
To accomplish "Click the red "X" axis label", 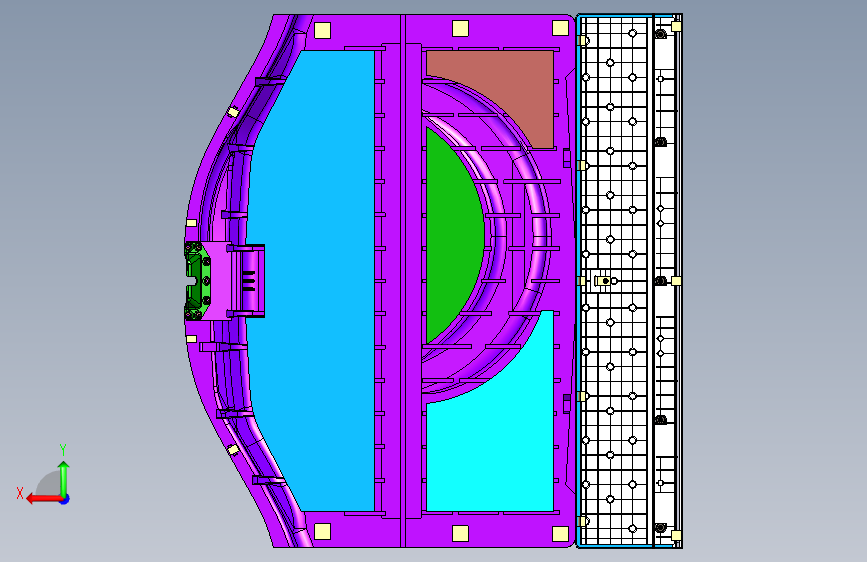I will click(20, 493).
